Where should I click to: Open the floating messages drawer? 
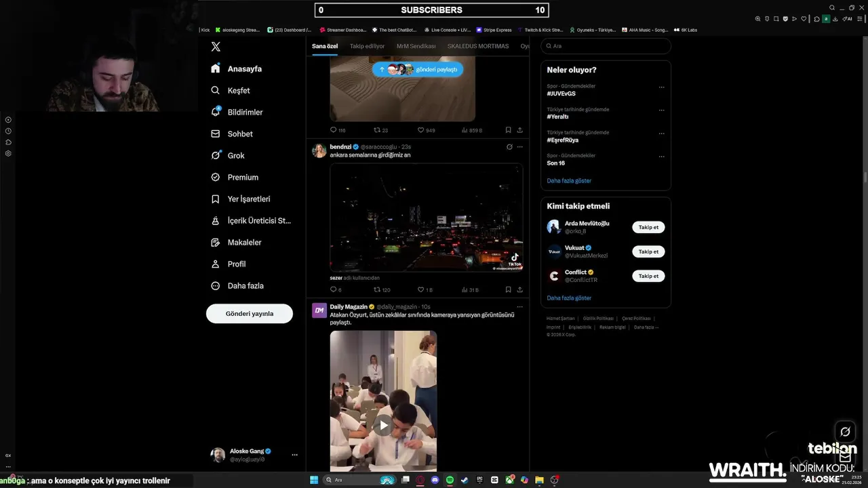tap(845, 457)
